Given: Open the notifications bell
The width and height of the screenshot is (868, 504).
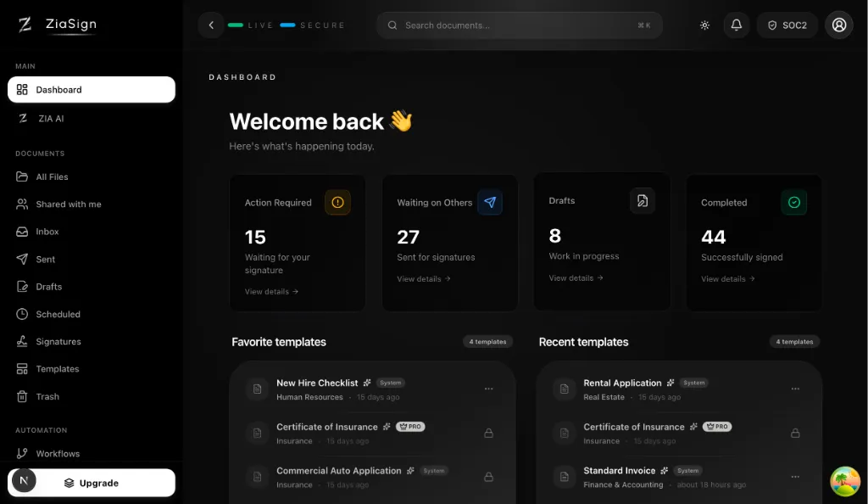Looking at the screenshot, I should (736, 25).
